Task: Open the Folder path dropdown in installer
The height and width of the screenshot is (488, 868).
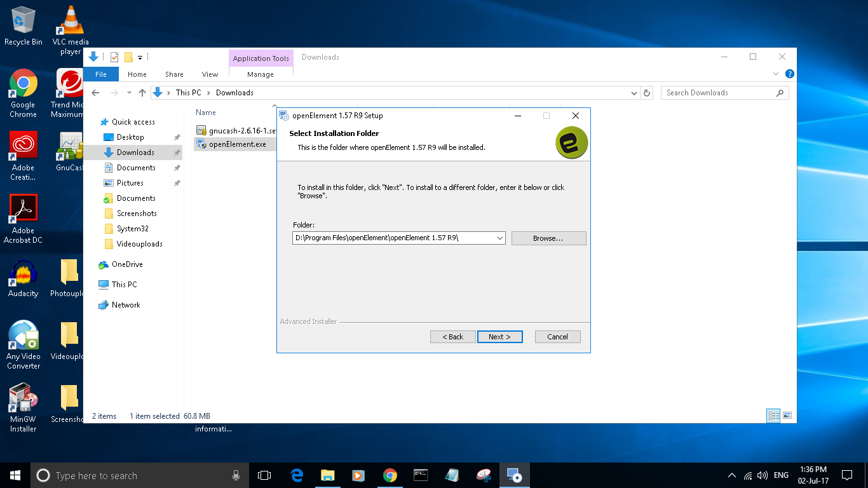Action: tap(499, 238)
